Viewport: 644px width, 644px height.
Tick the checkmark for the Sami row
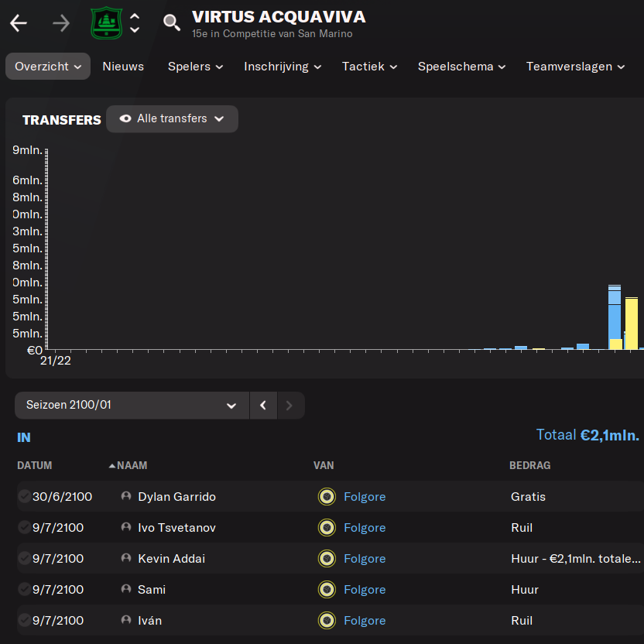pos(24,589)
